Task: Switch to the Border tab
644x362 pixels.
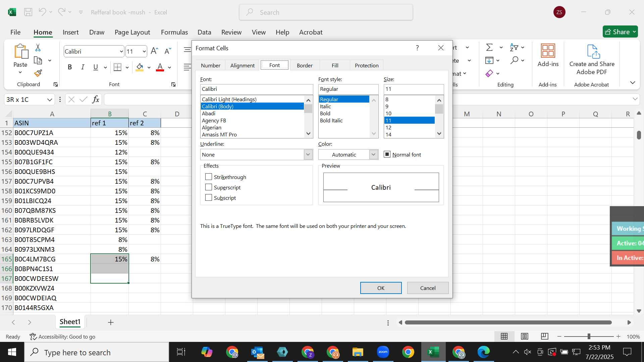Action: coord(305,65)
